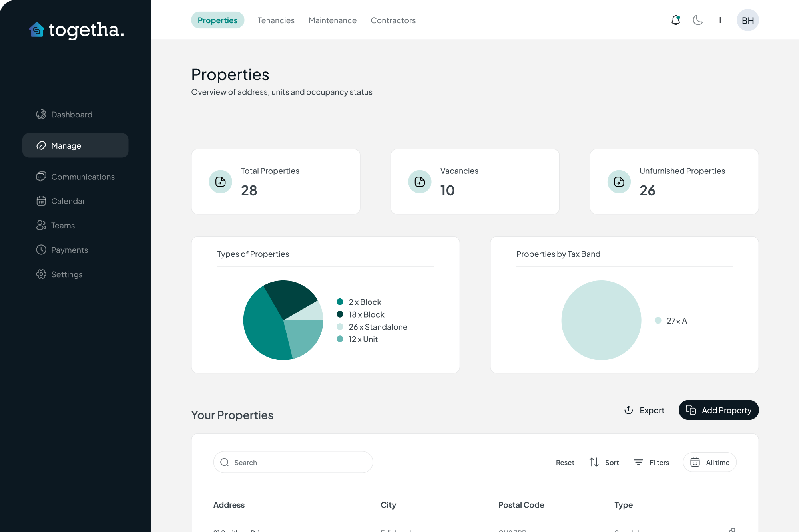Click the 18 x Block legend swatch
This screenshot has height=532, width=799.
pos(340,314)
